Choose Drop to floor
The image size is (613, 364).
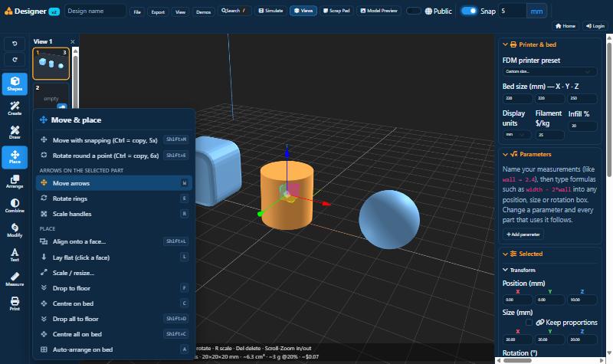pyautogui.click(x=113, y=288)
